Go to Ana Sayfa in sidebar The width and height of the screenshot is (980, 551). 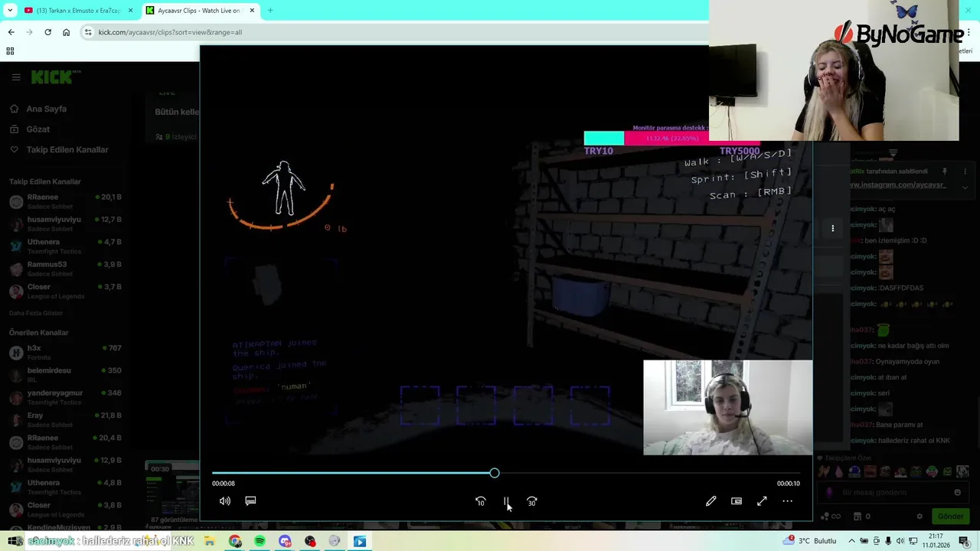click(x=47, y=109)
